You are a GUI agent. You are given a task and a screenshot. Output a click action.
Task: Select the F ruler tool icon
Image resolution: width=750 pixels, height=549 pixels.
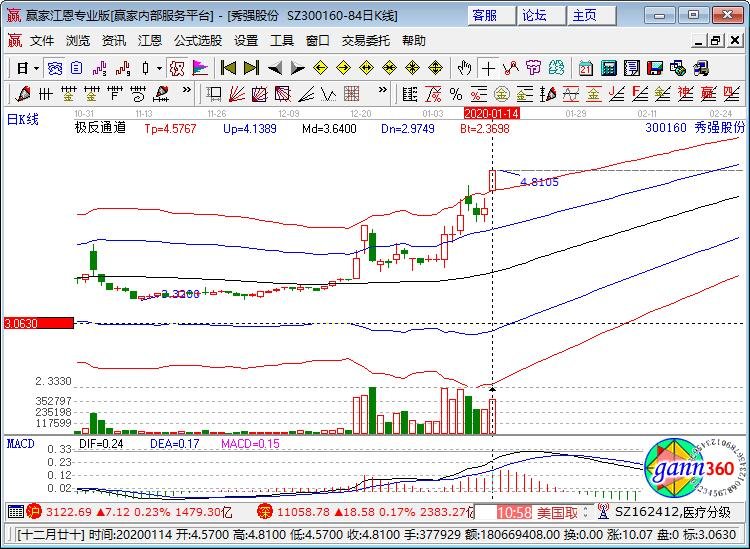pos(115,94)
